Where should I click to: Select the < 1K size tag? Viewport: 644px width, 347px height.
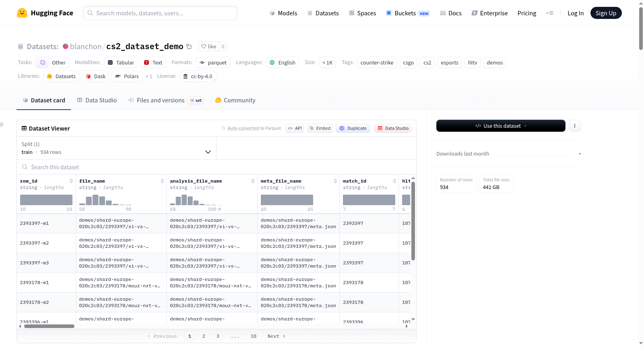coord(327,62)
